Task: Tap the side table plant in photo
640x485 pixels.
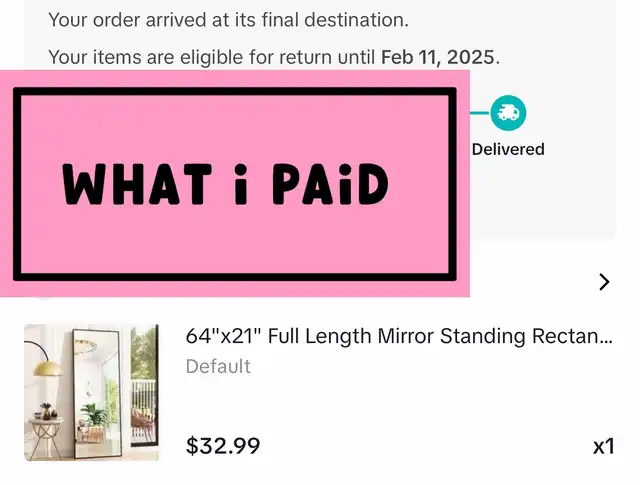Action: 46,410
